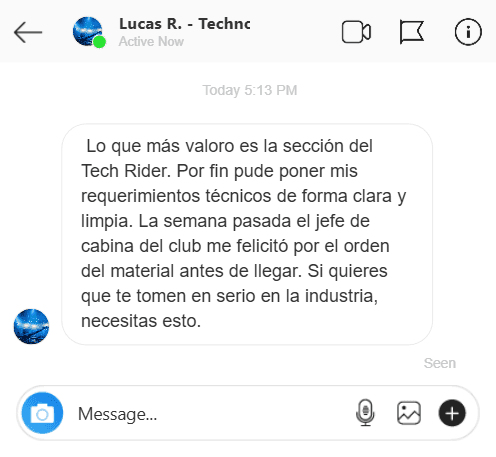Click the final line necesitas esto.
Viewport: 496px width, 457px height.
(x=141, y=321)
